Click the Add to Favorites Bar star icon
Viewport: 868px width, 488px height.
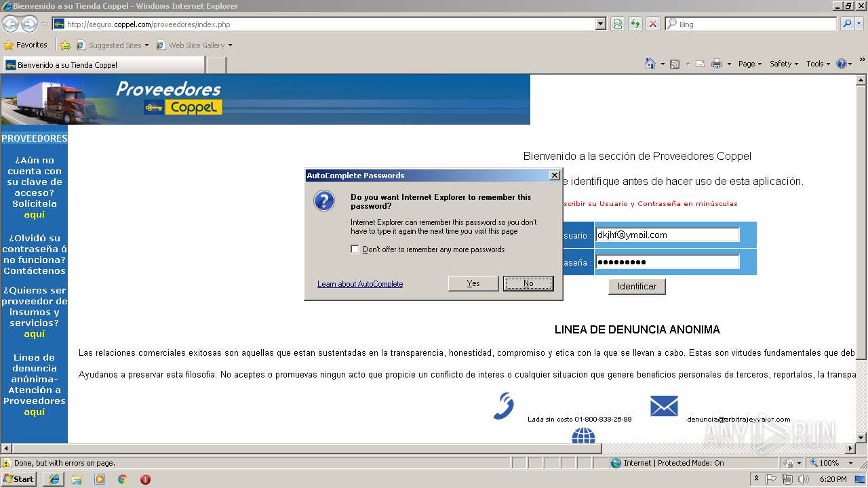(x=65, y=45)
